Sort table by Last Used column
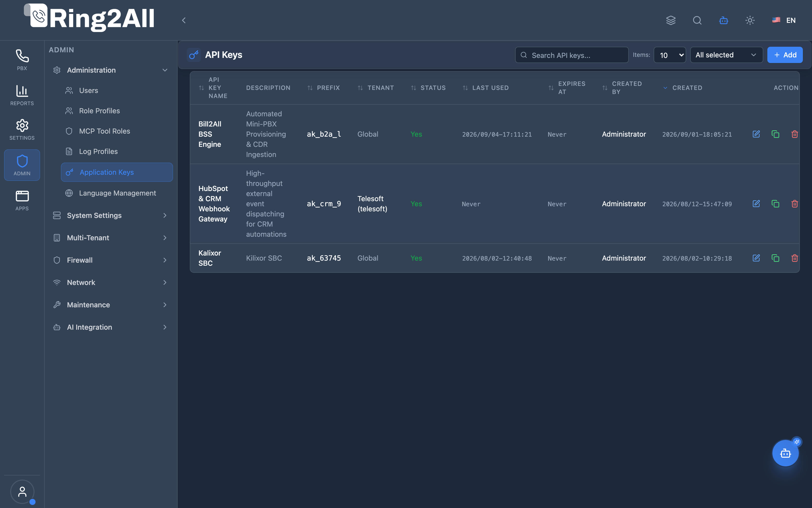This screenshot has height=508, width=812. click(485, 88)
